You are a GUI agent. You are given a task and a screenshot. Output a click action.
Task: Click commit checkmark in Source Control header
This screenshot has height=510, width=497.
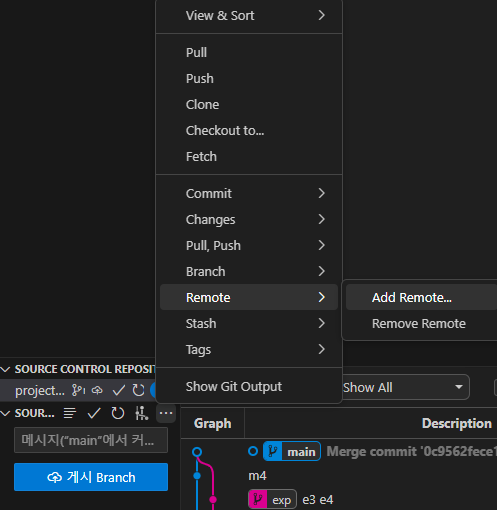tap(94, 413)
